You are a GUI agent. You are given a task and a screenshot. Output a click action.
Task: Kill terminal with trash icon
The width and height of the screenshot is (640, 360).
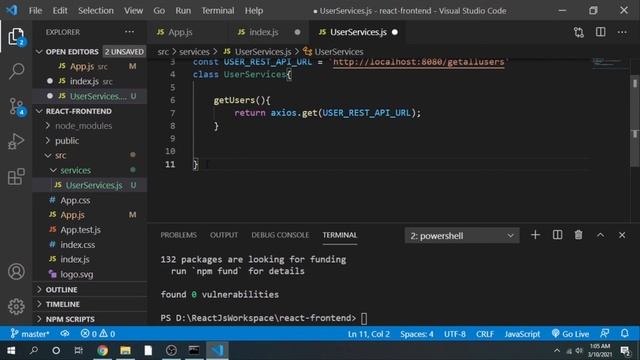pos(578,235)
